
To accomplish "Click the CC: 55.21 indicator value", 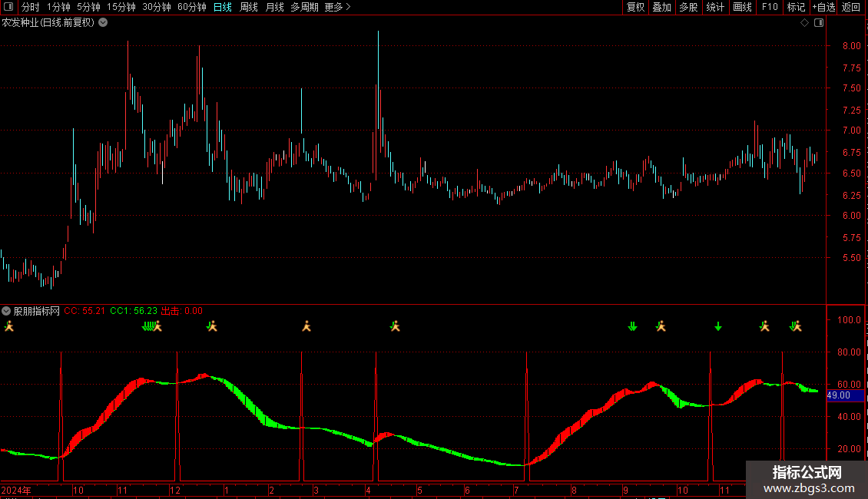I will 84,311.
